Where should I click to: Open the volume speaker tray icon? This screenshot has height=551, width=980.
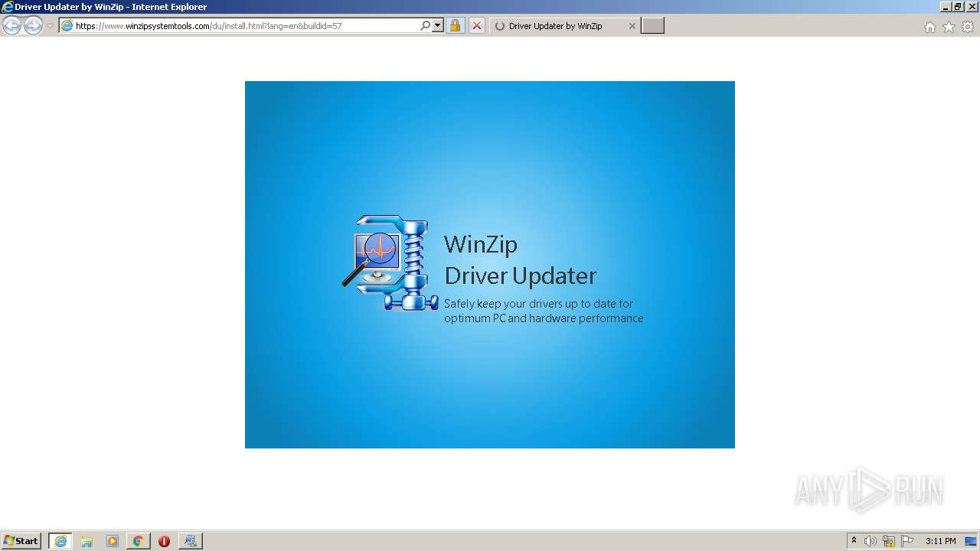(871, 541)
